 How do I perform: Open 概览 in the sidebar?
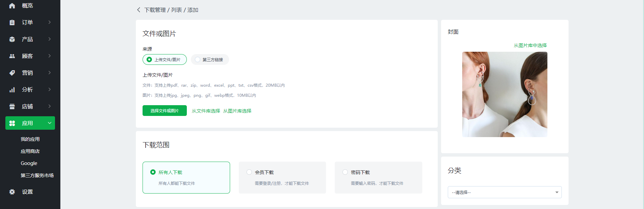point(28,6)
